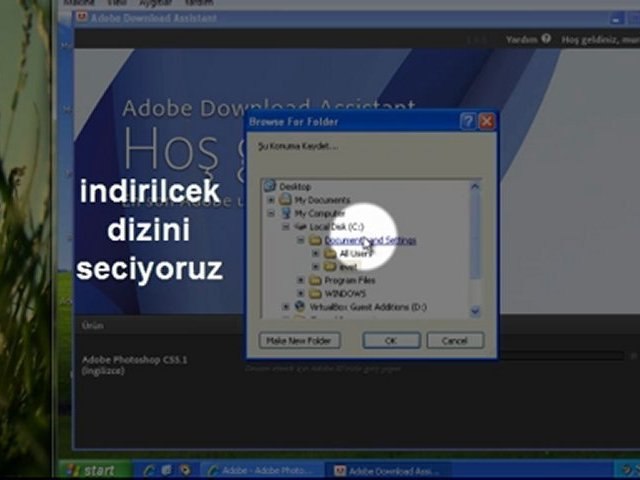Select My Computer in the folder tree
The width and height of the screenshot is (640, 480).
[320, 213]
